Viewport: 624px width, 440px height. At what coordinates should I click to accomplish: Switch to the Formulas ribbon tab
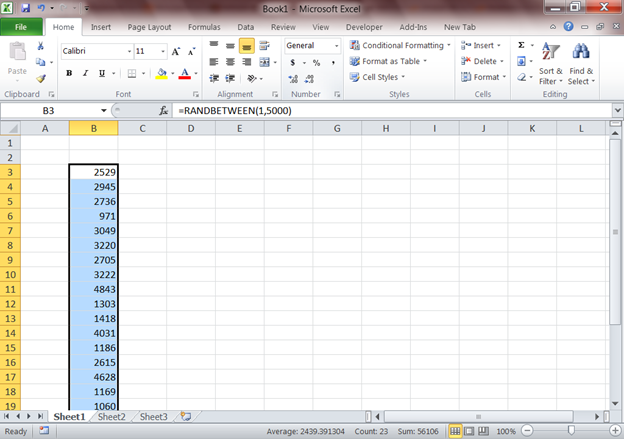pyautogui.click(x=204, y=27)
